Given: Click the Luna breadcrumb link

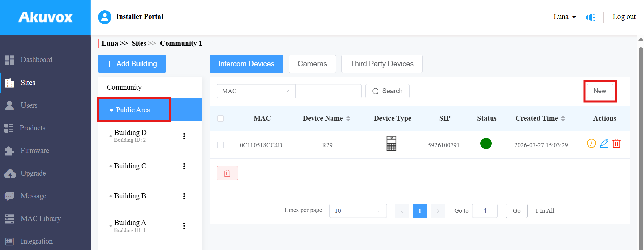Looking at the screenshot, I should [x=110, y=43].
